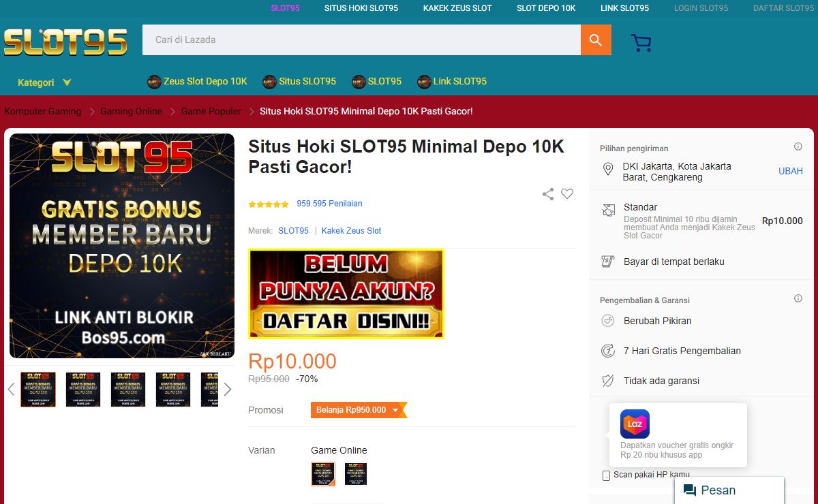This screenshot has height=504, width=818.
Task: Click the Berubah Pikiran icon
Action: click(608, 321)
